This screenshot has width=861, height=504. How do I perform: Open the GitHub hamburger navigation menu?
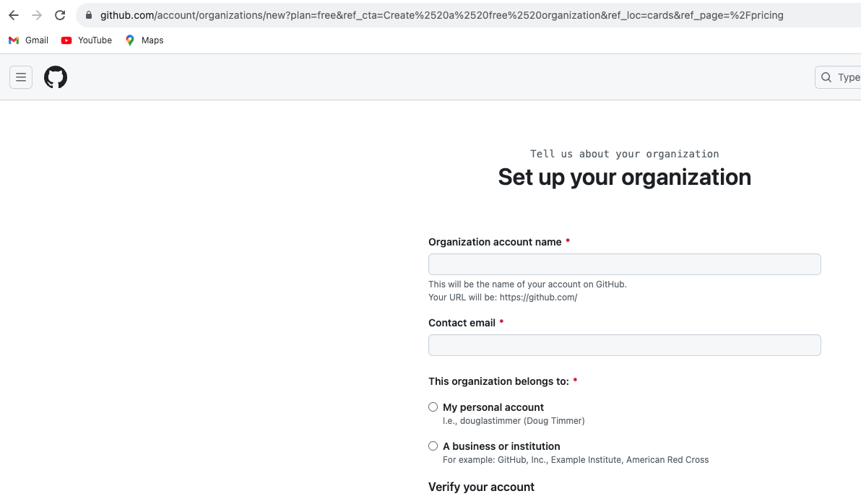(x=21, y=77)
